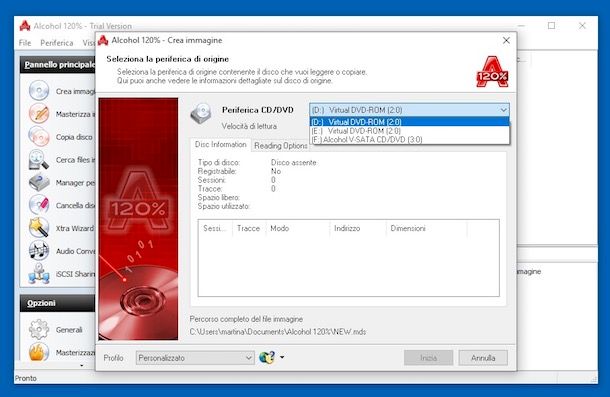Click the Pronto status bar text
610x397 pixels.
coord(26,378)
